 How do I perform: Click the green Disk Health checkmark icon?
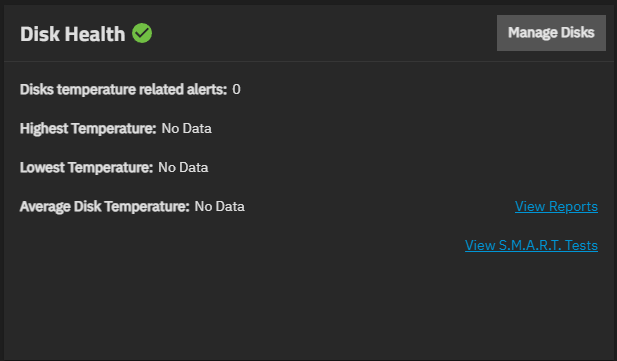[x=142, y=33]
